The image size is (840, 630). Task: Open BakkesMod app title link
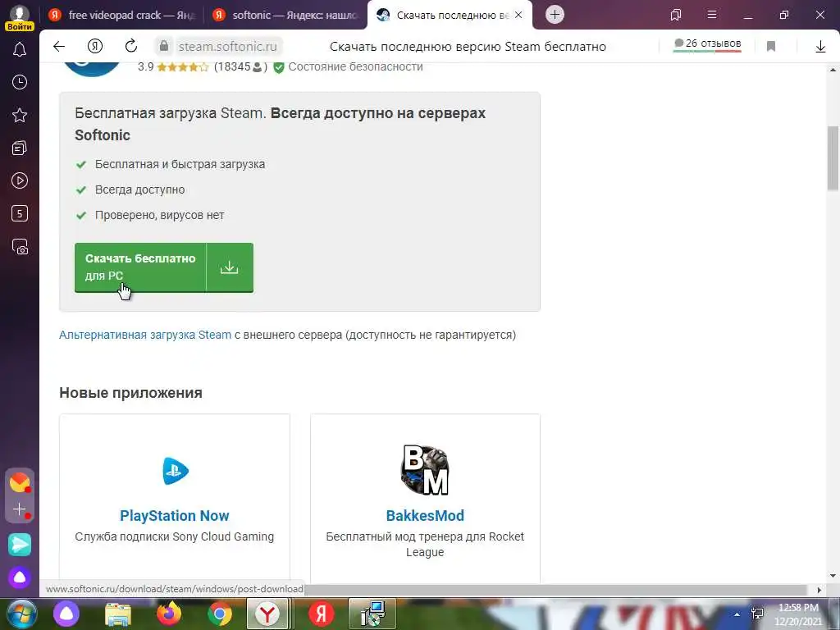pyautogui.click(x=425, y=515)
